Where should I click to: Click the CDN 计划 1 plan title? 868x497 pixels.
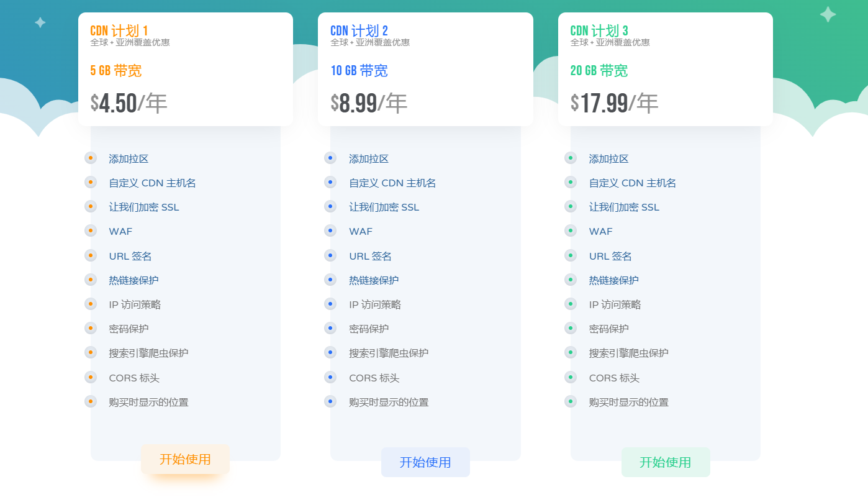pos(119,30)
